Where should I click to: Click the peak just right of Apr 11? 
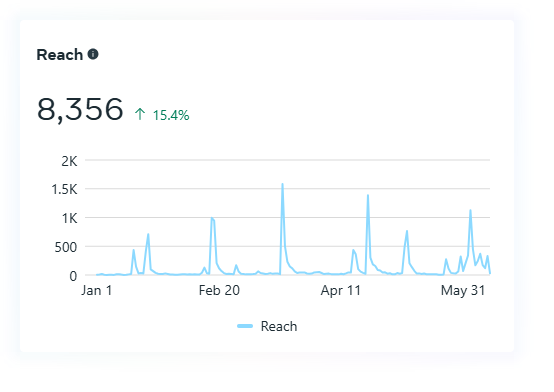point(368,195)
